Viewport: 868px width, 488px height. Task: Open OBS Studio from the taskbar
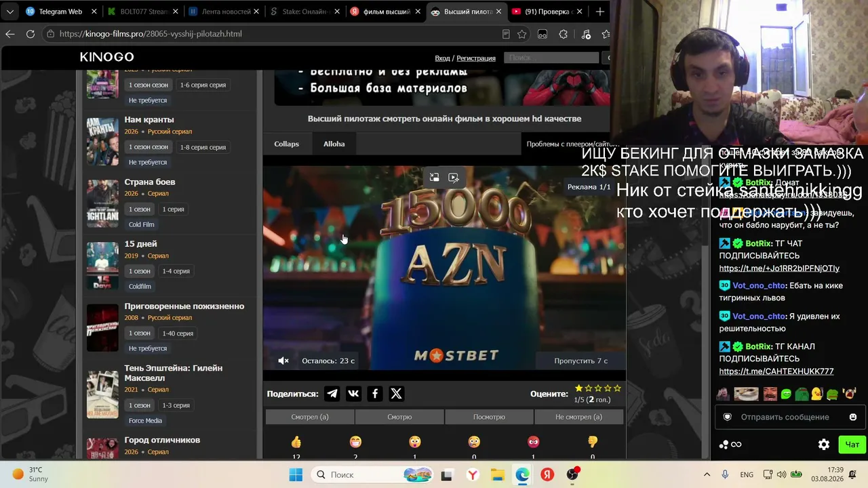tap(573, 474)
